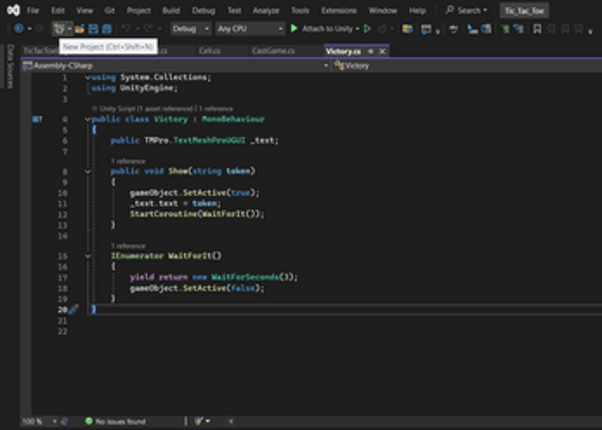Close the Victory.cs tab

coord(382,51)
